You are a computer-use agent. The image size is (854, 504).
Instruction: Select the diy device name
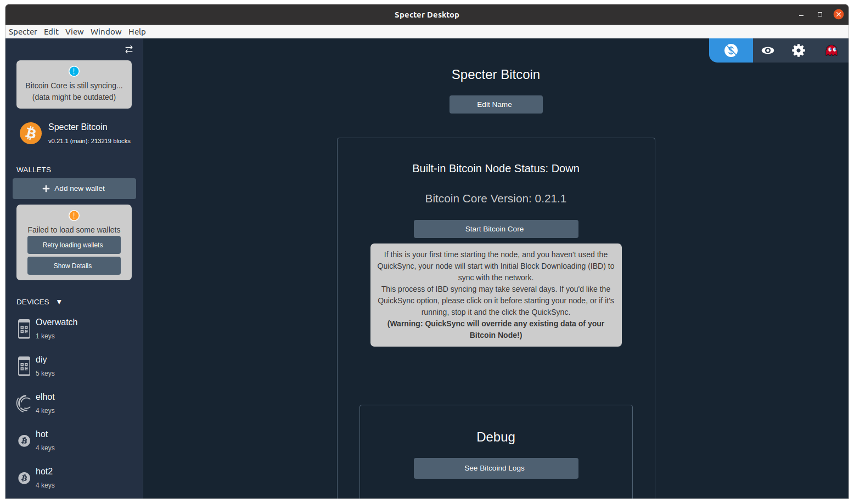tap(41, 360)
